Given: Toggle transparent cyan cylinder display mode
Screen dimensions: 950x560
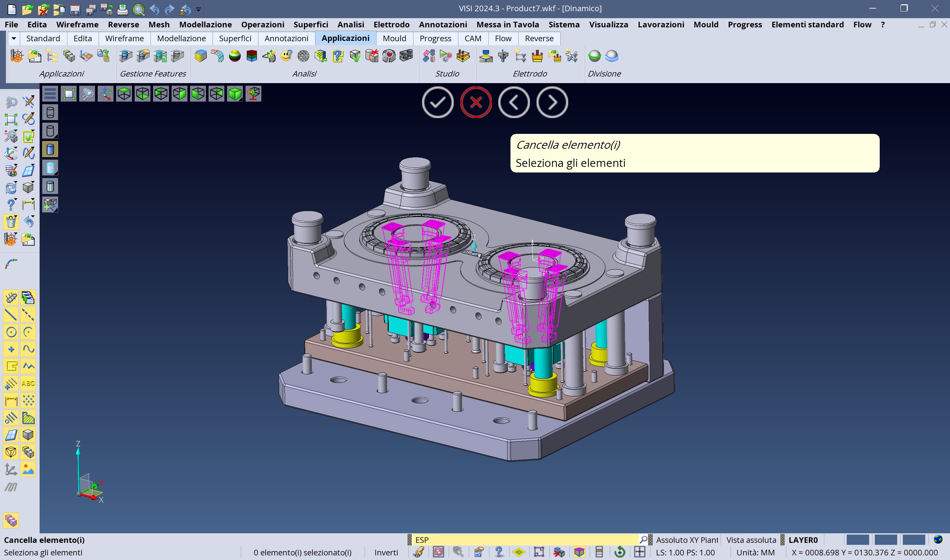Looking at the screenshot, I should click(x=50, y=168).
